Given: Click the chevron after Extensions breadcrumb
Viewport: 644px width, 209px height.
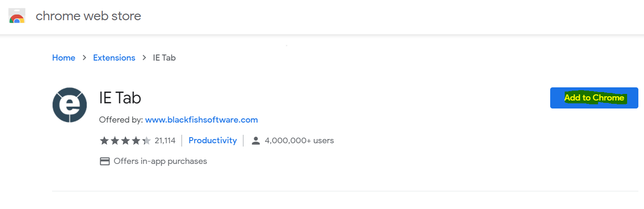Looking at the screenshot, I should (144, 58).
